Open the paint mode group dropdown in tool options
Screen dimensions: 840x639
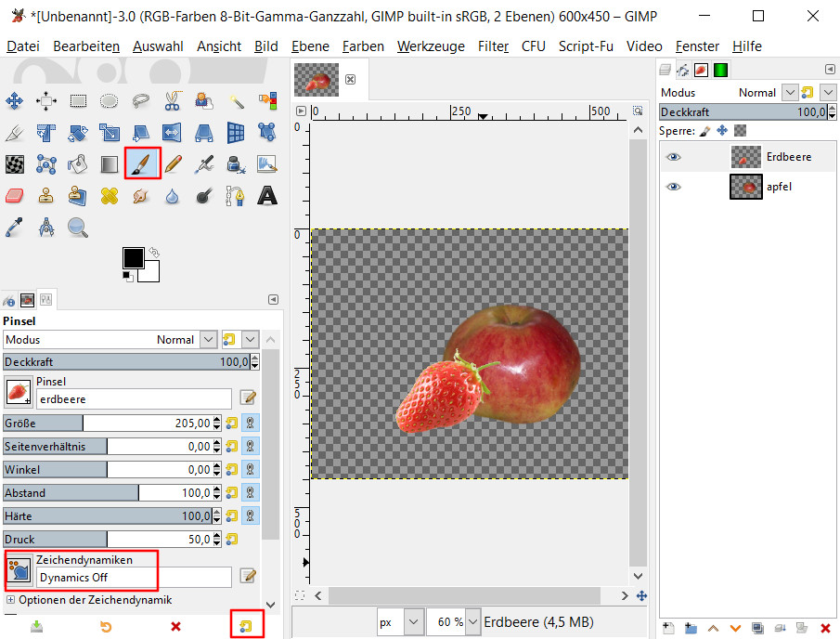(x=251, y=339)
